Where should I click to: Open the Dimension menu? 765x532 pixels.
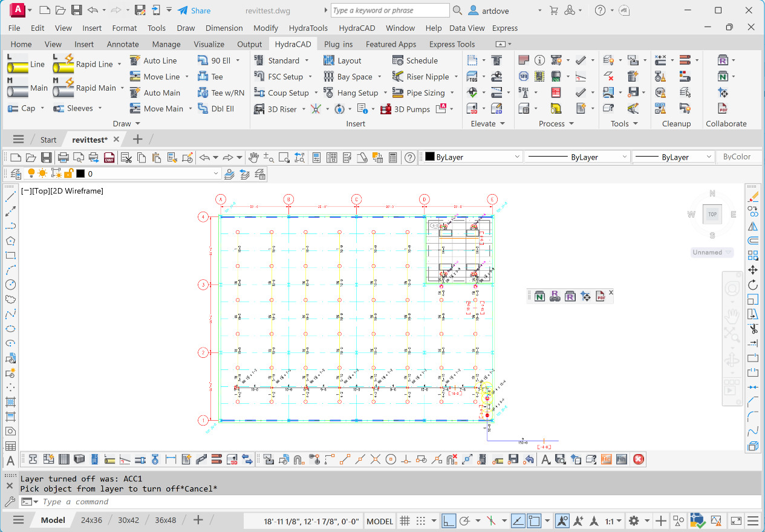point(224,28)
